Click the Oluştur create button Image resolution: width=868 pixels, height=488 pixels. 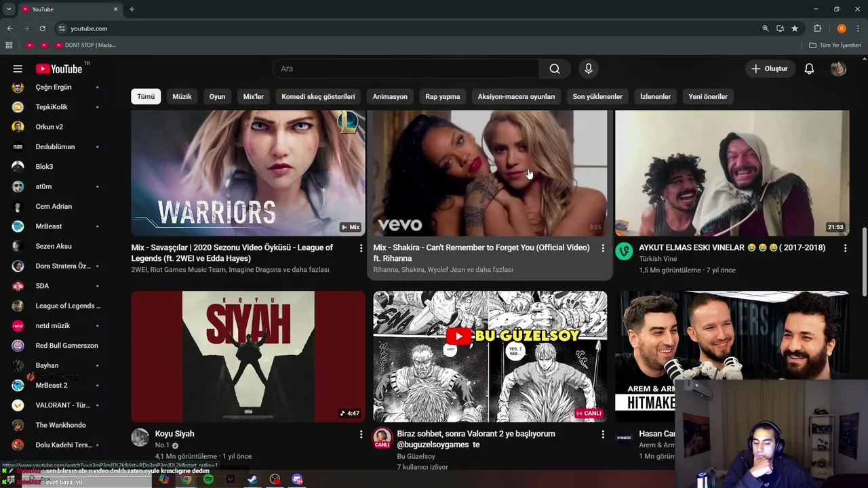(x=770, y=68)
